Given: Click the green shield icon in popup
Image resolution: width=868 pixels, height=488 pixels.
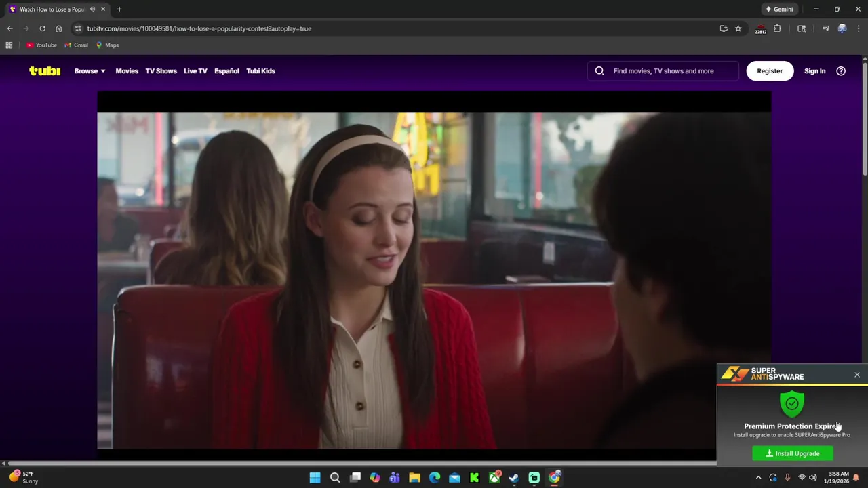Looking at the screenshot, I should [x=792, y=403].
